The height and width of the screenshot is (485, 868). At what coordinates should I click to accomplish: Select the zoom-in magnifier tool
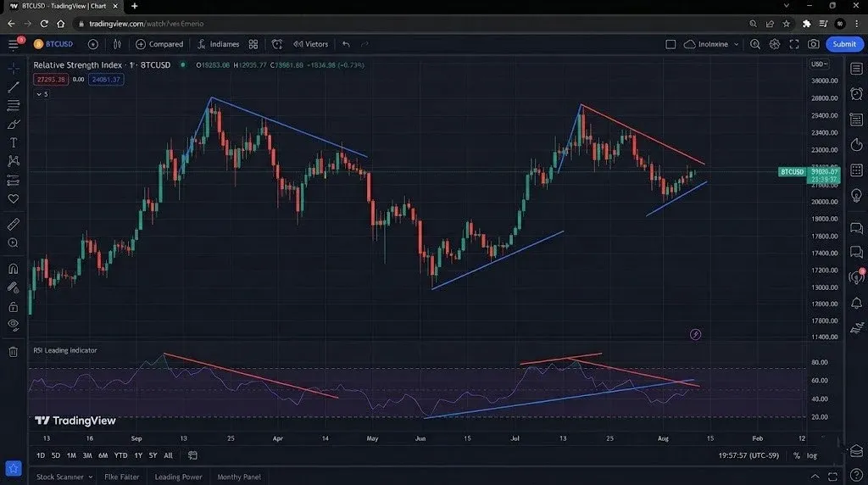[x=14, y=243]
